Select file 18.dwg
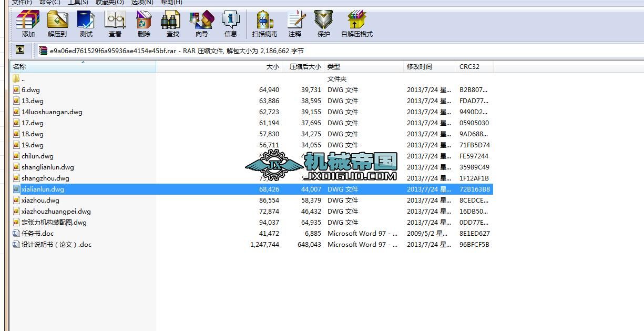This screenshot has height=331, width=644. tap(33, 134)
